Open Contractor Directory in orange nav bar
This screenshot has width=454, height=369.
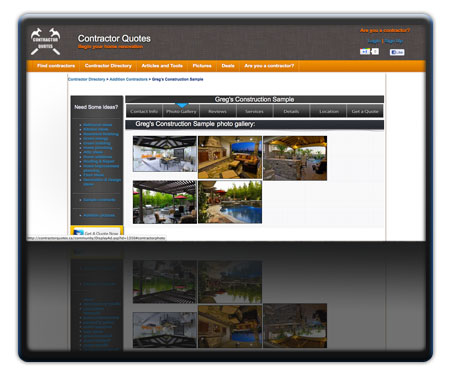108,66
